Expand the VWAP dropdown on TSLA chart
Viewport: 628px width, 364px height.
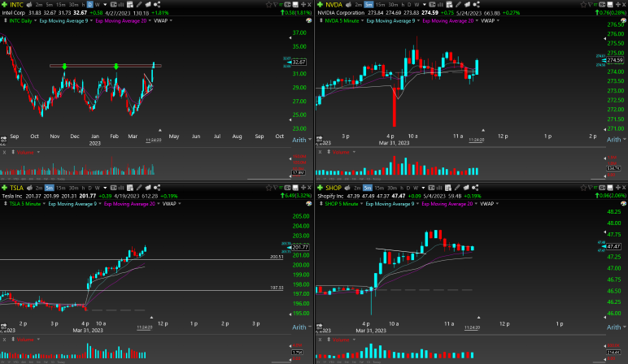pos(180,204)
